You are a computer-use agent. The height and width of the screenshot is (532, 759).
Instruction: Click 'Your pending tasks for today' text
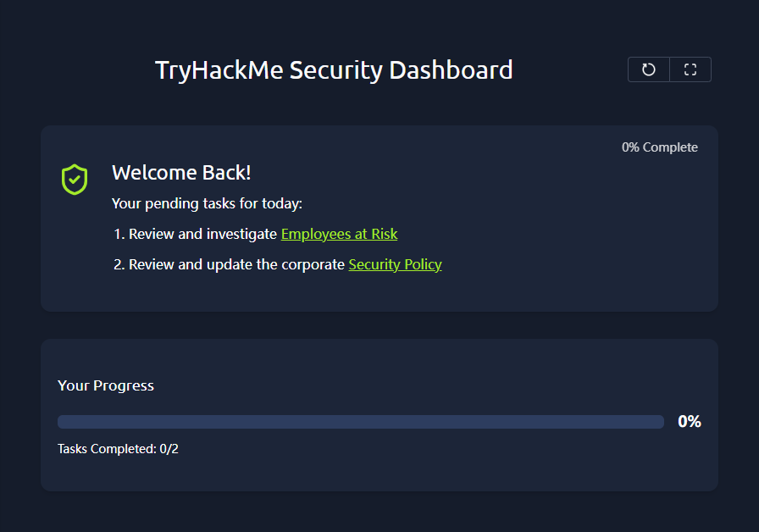pos(207,204)
